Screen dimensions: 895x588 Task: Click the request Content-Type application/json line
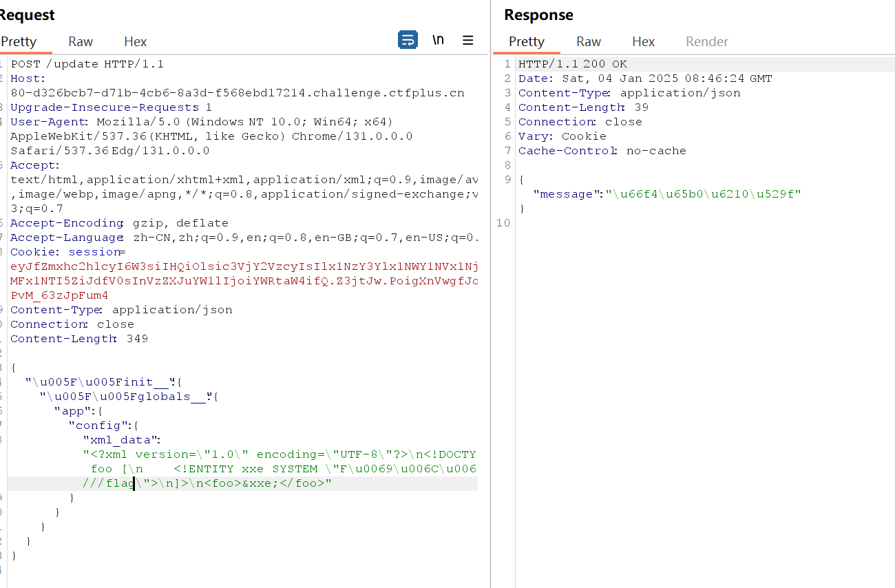click(x=121, y=310)
